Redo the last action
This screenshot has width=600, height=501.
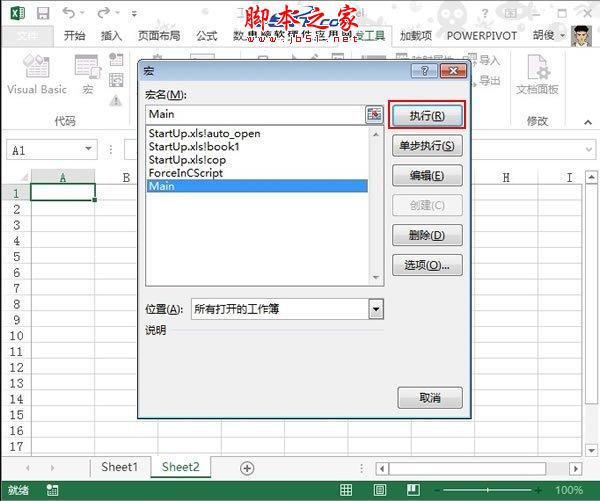(x=104, y=13)
